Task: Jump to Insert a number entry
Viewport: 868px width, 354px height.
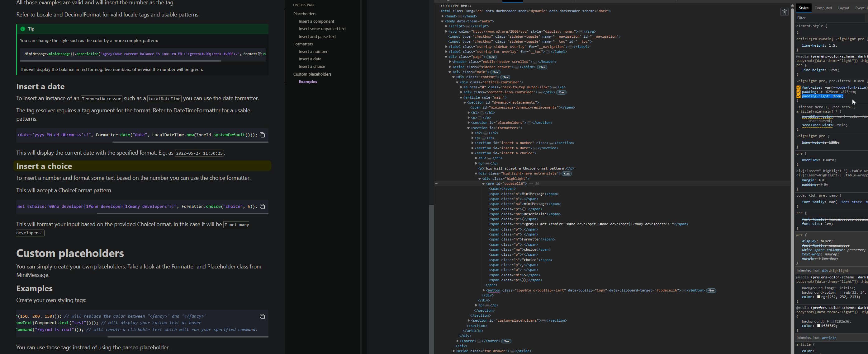Action: point(313,52)
